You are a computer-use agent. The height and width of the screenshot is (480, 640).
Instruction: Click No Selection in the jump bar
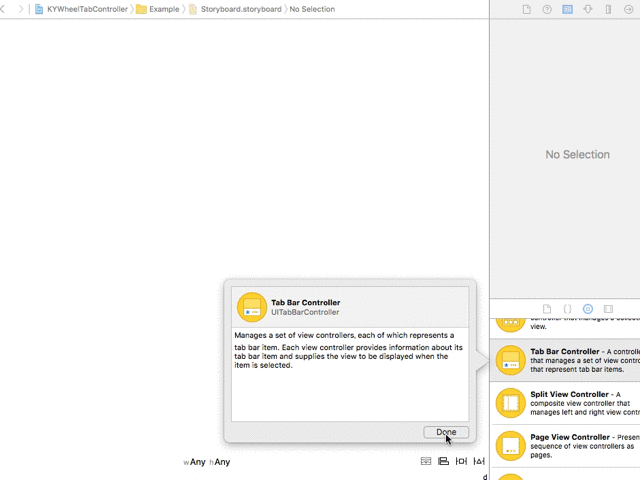pos(312,9)
